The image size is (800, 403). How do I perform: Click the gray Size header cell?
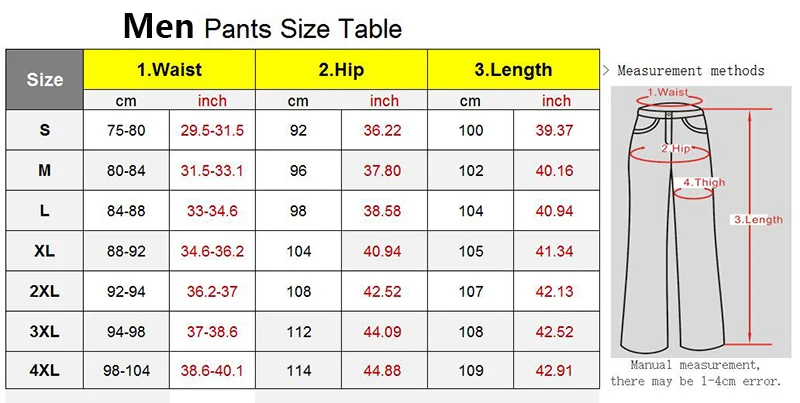[x=44, y=80]
